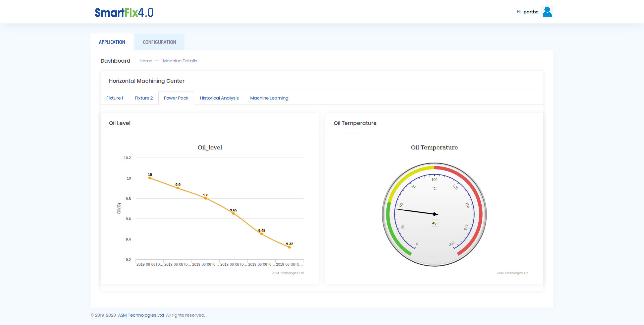Click the SmartFix4.0 logo
Screen dimensions: 644x325
pos(124,12)
